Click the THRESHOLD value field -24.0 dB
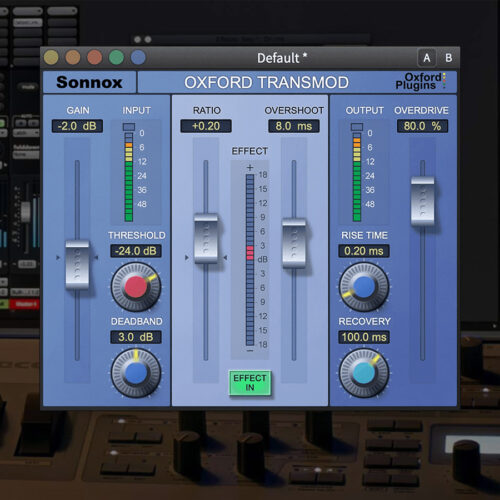The height and width of the screenshot is (500, 500). pyautogui.click(x=136, y=251)
